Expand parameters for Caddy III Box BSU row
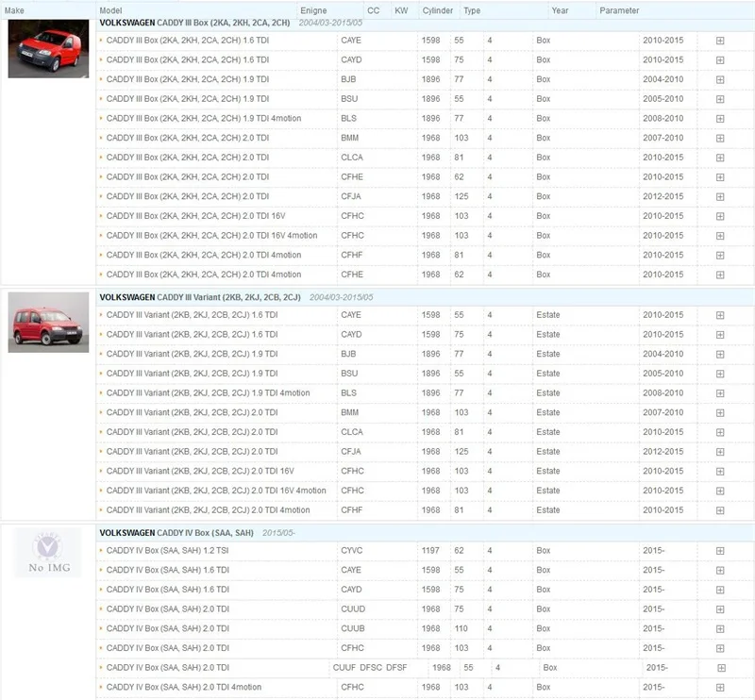 [x=720, y=99]
